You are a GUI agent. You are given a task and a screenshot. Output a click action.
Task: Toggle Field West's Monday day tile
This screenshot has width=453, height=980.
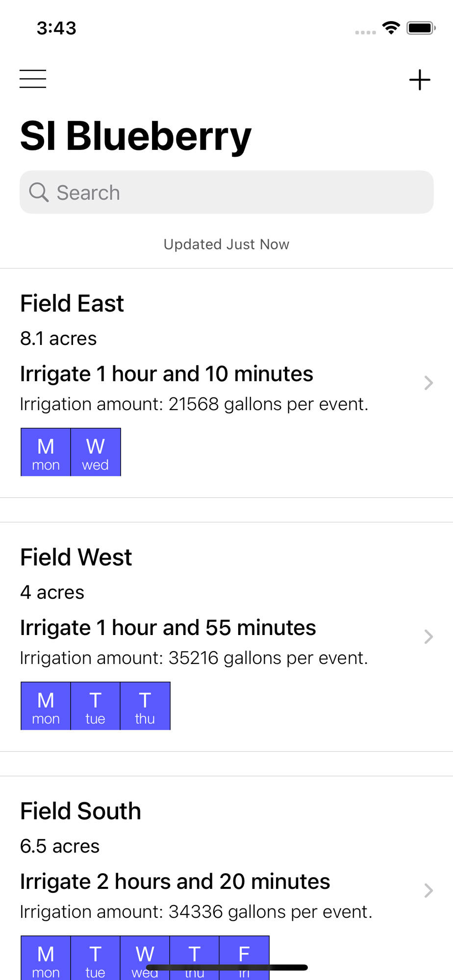pos(46,706)
